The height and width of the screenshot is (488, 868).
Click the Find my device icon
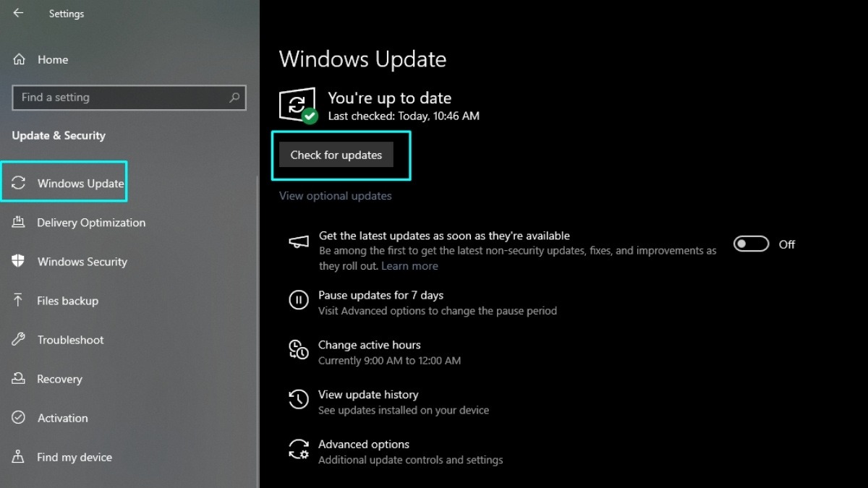[19, 457]
